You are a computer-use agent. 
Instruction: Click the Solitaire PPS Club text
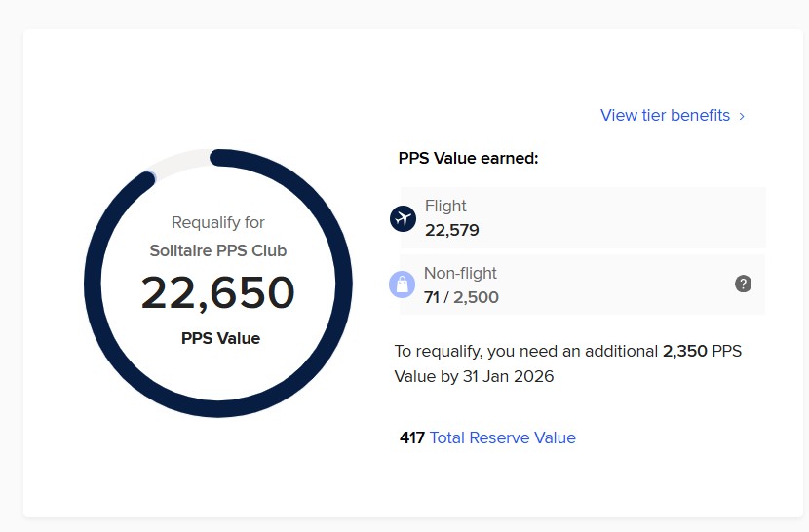click(217, 250)
